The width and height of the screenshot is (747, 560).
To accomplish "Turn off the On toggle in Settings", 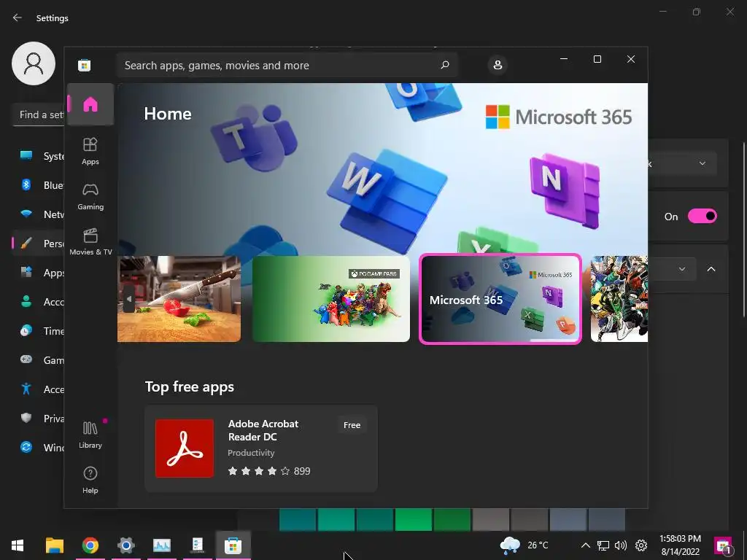I will [703, 216].
